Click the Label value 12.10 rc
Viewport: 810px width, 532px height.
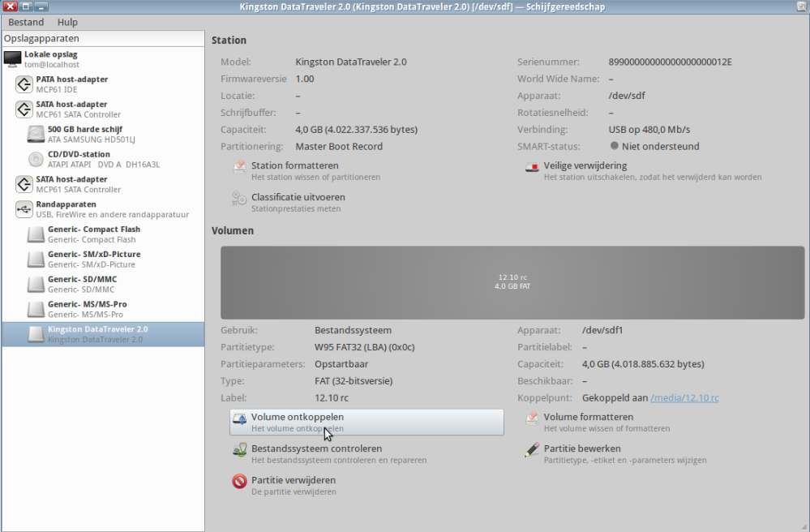click(332, 397)
